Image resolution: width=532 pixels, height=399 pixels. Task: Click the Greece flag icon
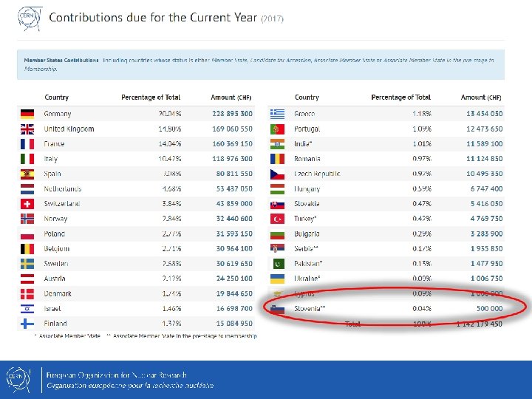(277, 114)
